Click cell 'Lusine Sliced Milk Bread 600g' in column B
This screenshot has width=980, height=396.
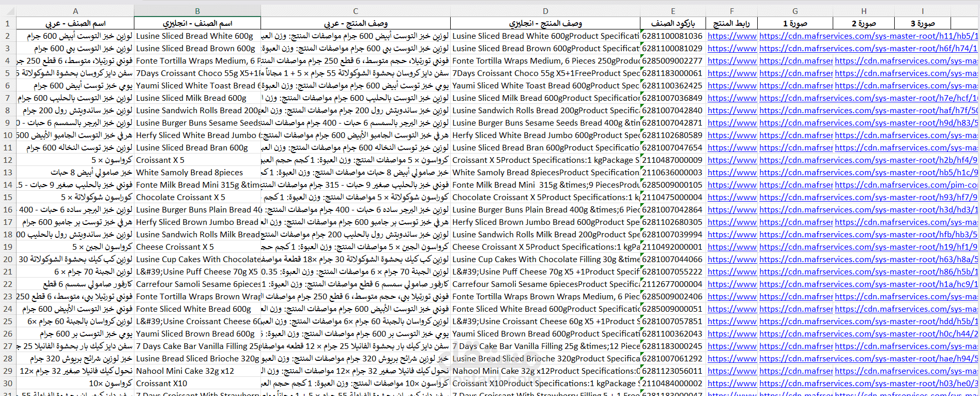pos(197,98)
